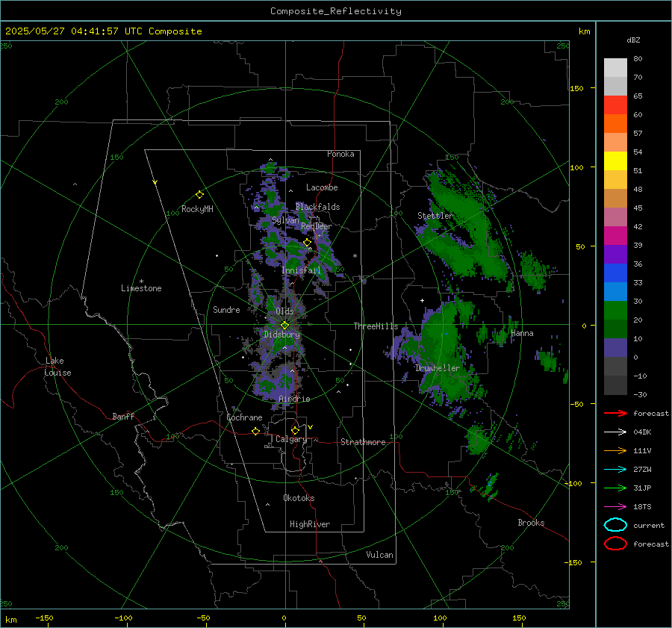The image size is (672, 628).
Task: Click the red forecast arrow legend icon
Action: [x=615, y=413]
